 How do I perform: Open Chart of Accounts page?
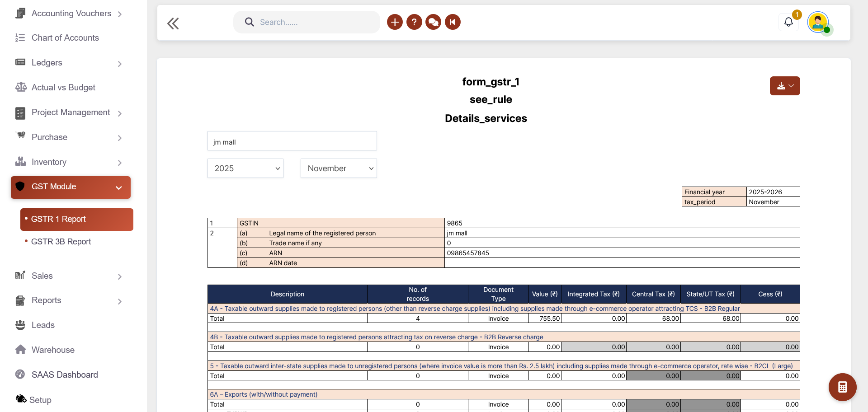pos(65,38)
